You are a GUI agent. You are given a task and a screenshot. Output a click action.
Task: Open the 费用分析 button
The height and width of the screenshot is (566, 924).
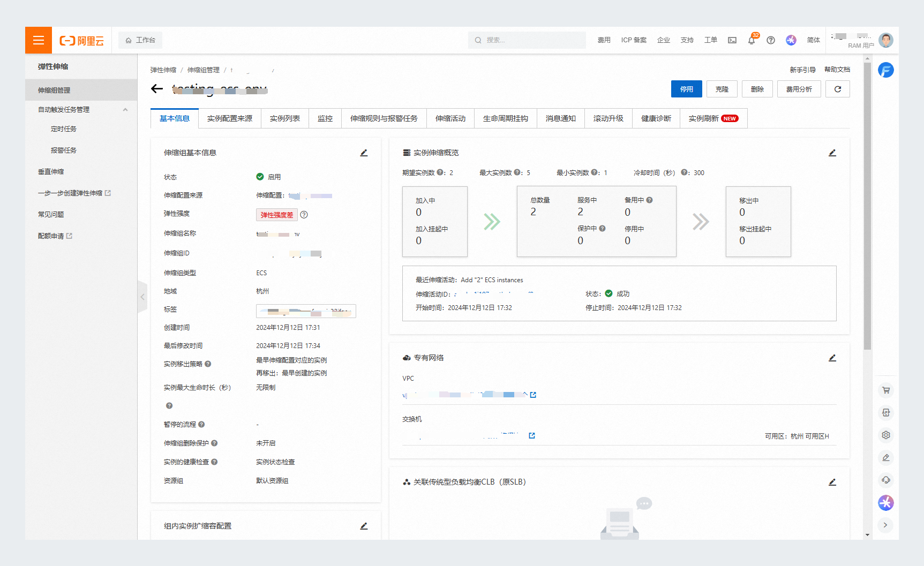point(799,89)
